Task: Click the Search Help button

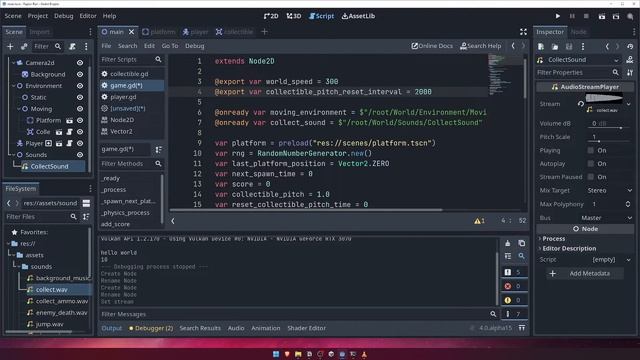Action: 480,46
